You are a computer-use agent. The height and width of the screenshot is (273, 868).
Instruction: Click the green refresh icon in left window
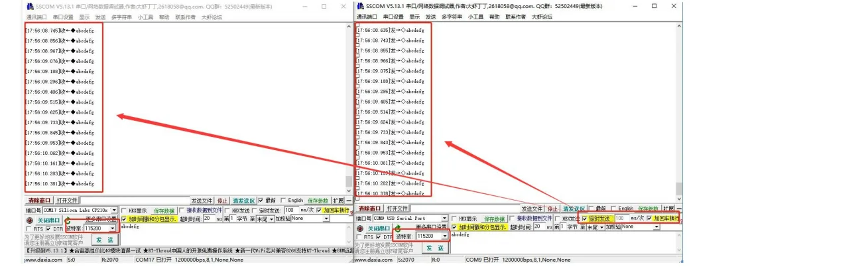(68, 221)
